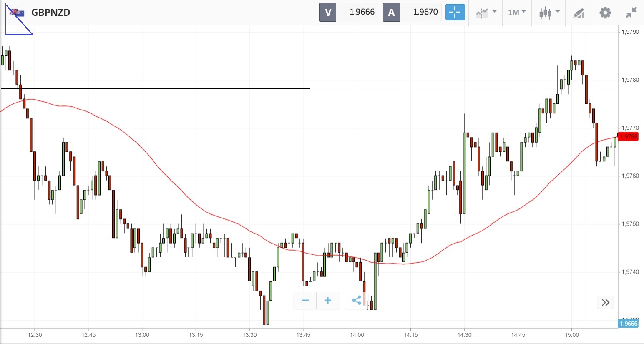644x344 pixels.
Task: Zoom in the chart with plus button
Action: [328, 301]
